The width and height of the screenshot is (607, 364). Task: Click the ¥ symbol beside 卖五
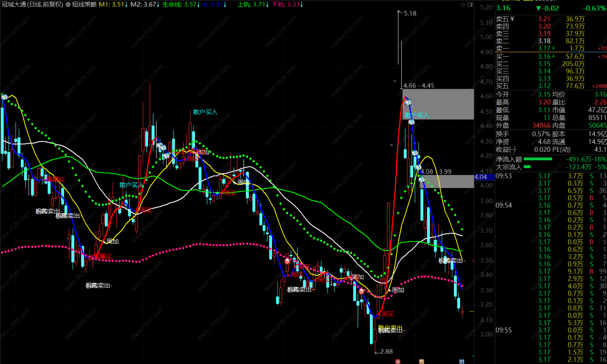[512, 19]
